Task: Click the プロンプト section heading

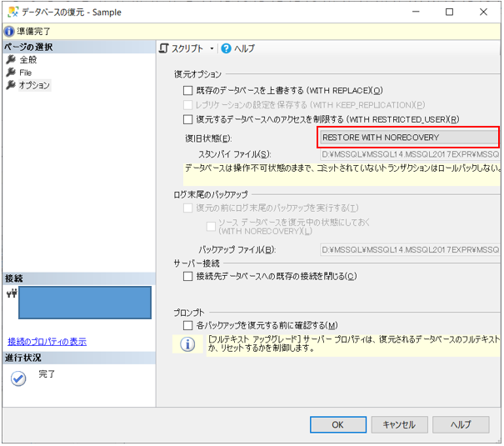Action: tap(189, 313)
